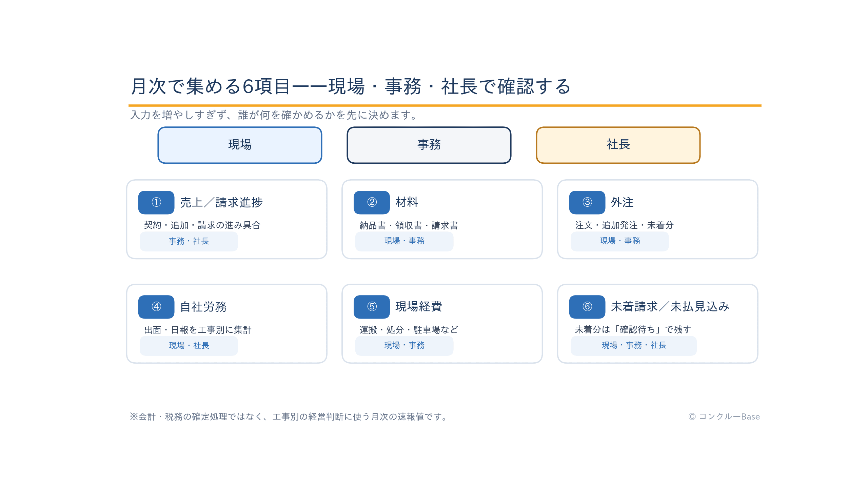
Task: Click the © コンクルーBase copyright text
Action: 724,416
